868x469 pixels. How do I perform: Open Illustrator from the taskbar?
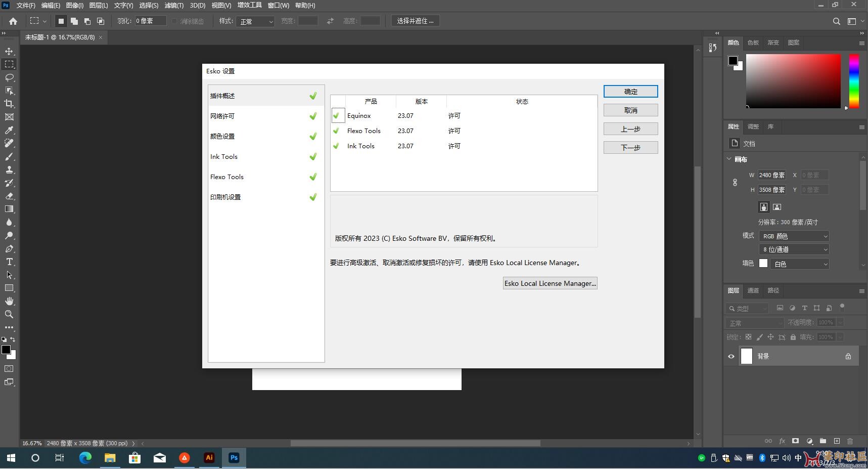[209, 457]
